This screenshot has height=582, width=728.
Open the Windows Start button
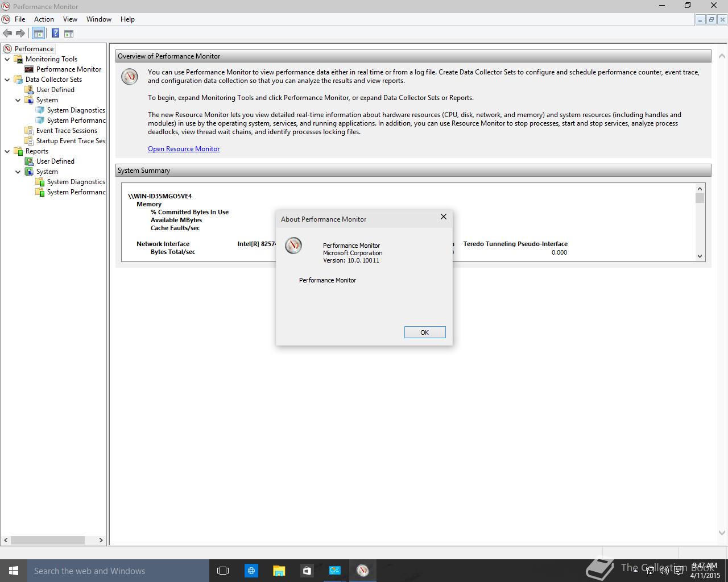(x=14, y=571)
